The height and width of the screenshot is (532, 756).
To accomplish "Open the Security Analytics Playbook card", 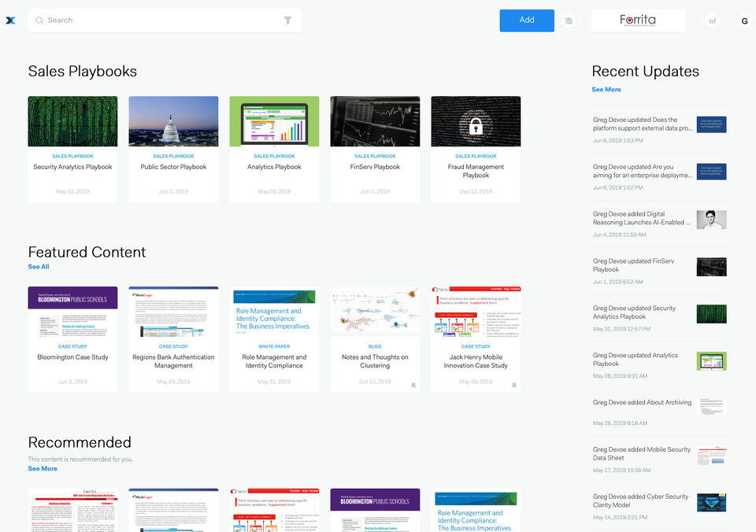I will click(x=72, y=149).
